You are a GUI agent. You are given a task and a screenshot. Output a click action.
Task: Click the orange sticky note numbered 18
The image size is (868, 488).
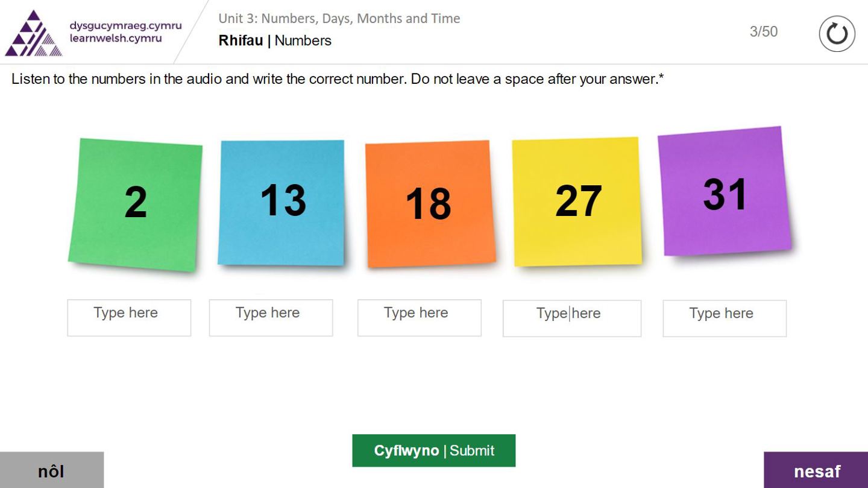coord(430,203)
